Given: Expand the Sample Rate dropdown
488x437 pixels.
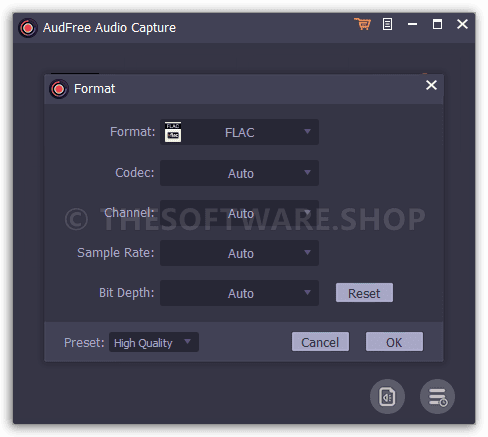Looking at the screenshot, I should pos(239,253).
